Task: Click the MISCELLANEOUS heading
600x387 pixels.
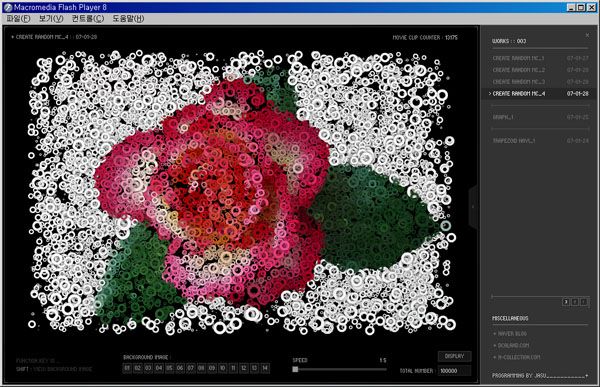Action: 510,318
